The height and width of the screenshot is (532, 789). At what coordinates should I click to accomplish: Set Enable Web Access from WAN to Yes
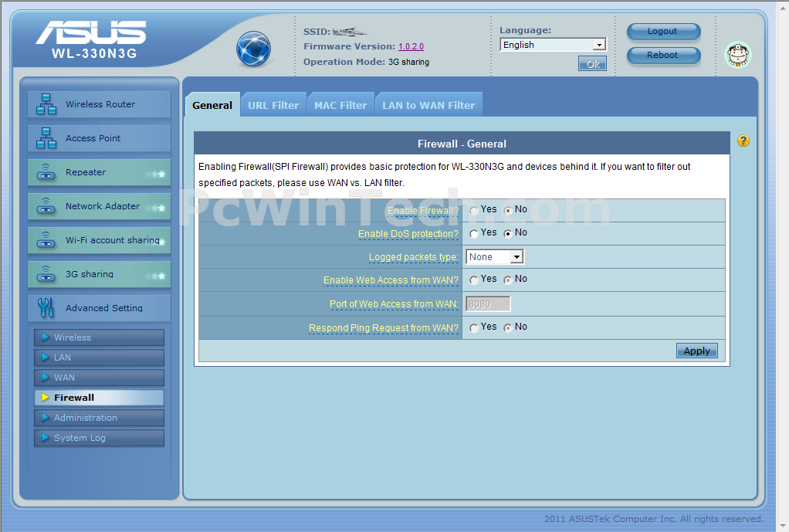tap(474, 280)
